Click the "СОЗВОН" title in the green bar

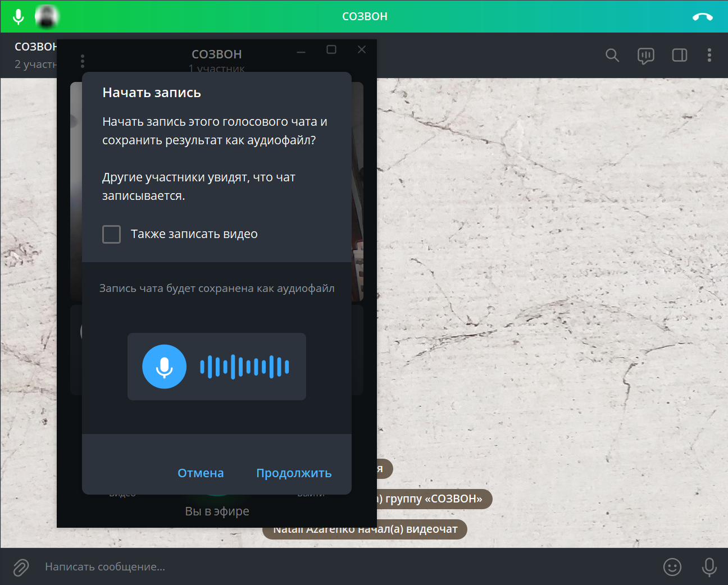(365, 17)
